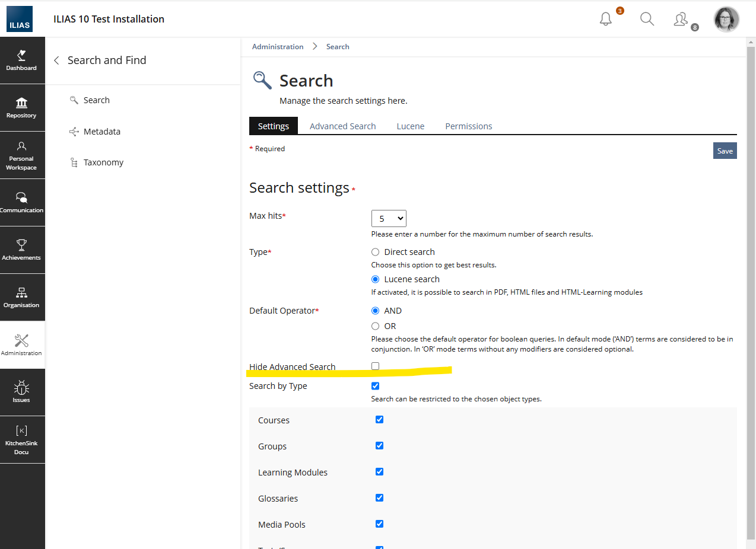Open KitchenSink Docu in sidebar

21,440
